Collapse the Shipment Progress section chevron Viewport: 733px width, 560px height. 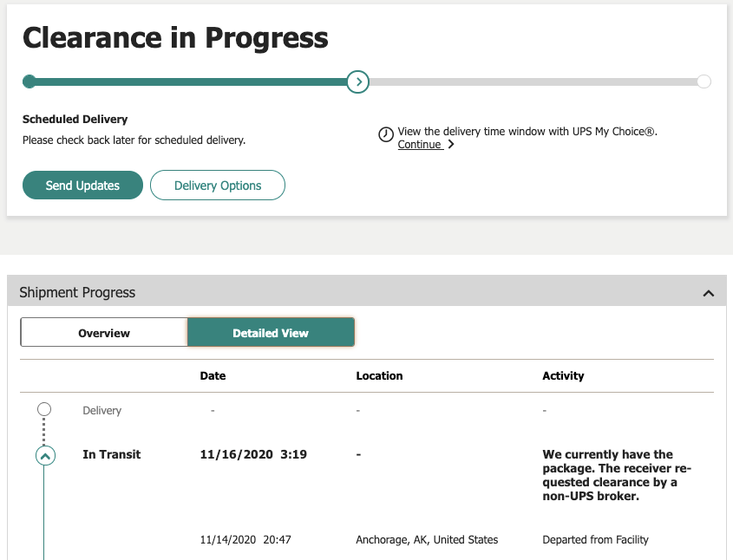point(708,293)
